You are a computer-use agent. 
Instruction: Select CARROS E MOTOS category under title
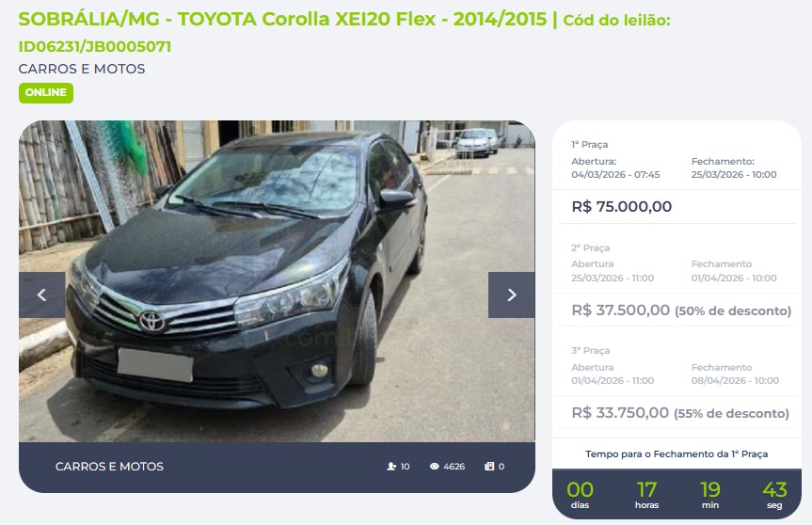pyautogui.click(x=82, y=69)
